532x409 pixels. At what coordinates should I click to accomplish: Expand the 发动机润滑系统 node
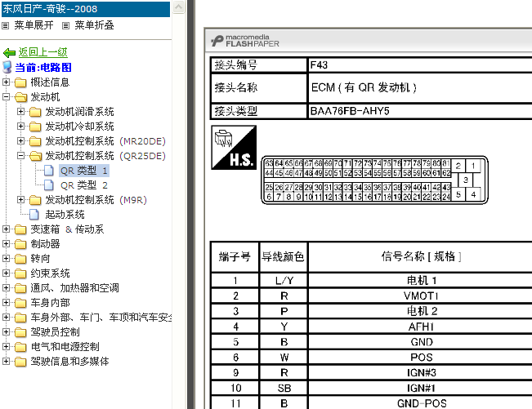[x=21, y=111]
